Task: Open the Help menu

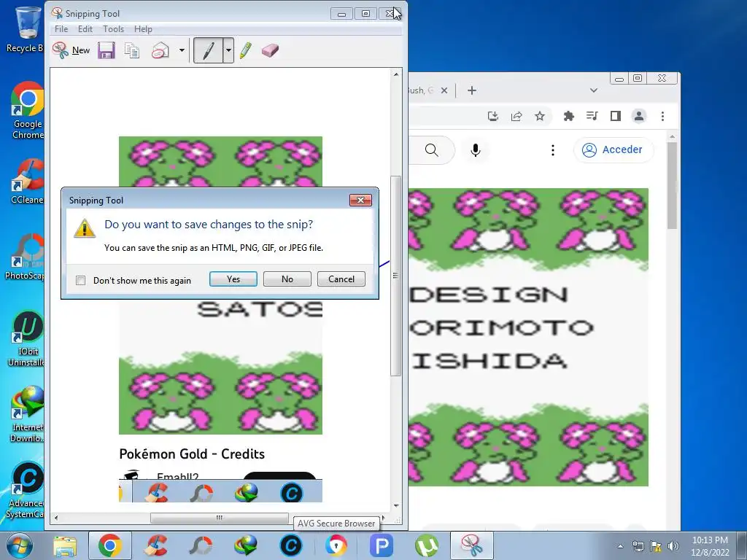Action: tap(143, 29)
